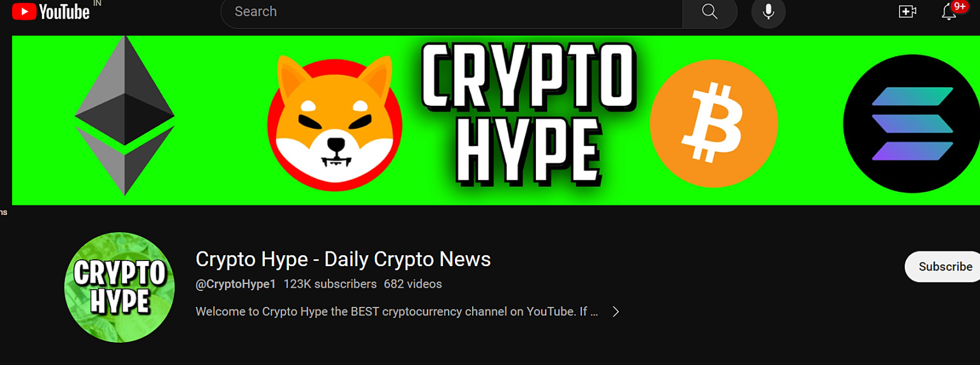Open the Create video camera icon
The image size is (980, 365).
point(907,11)
